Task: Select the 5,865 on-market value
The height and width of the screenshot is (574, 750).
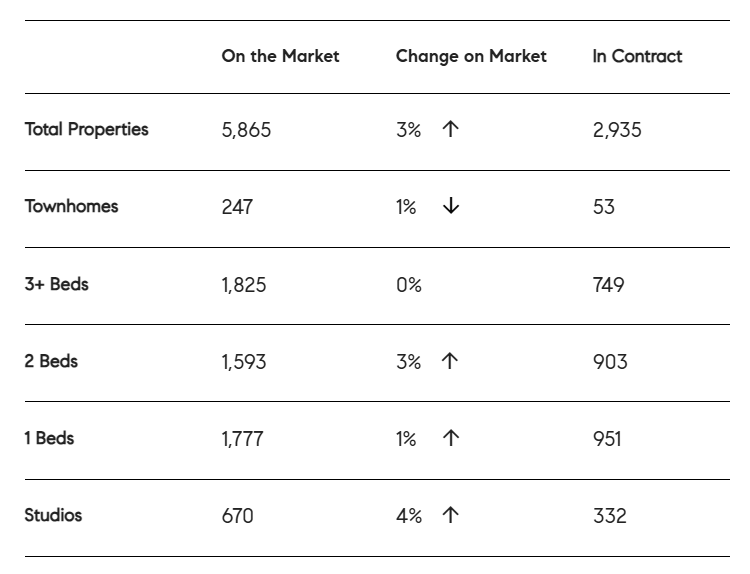Action: 246,130
